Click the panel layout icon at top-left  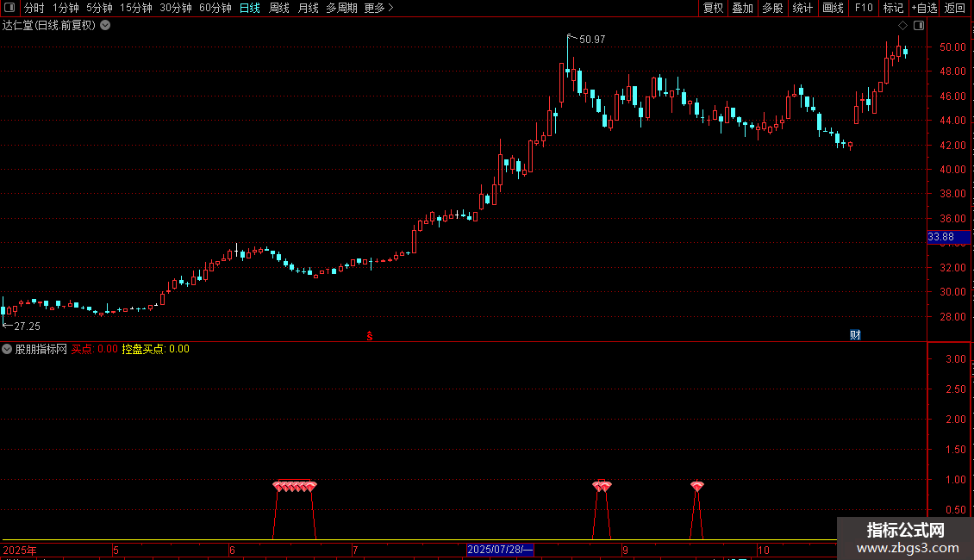[x=9, y=8]
